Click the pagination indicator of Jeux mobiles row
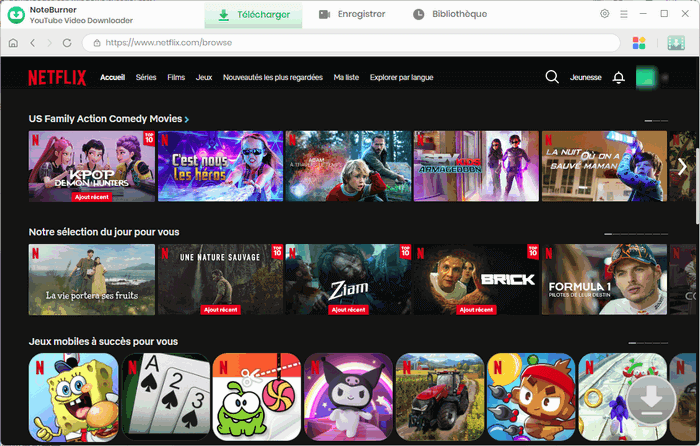The image size is (700, 446). [x=648, y=343]
